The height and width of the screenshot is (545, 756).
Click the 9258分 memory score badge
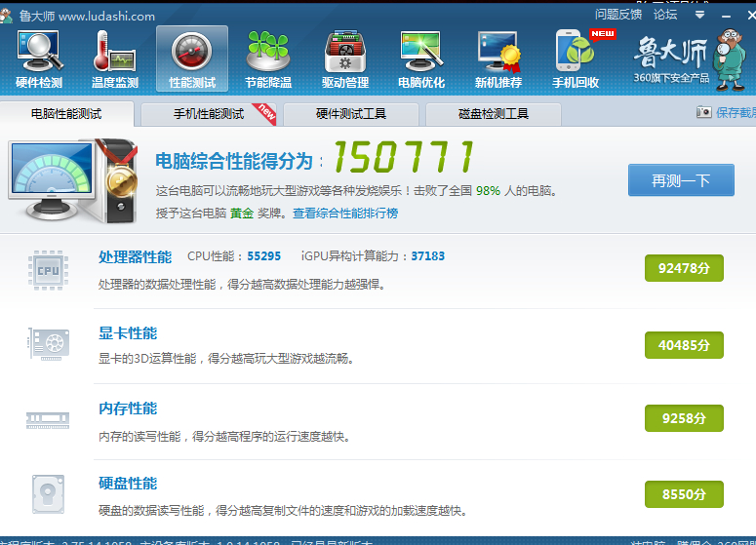click(684, 418)
